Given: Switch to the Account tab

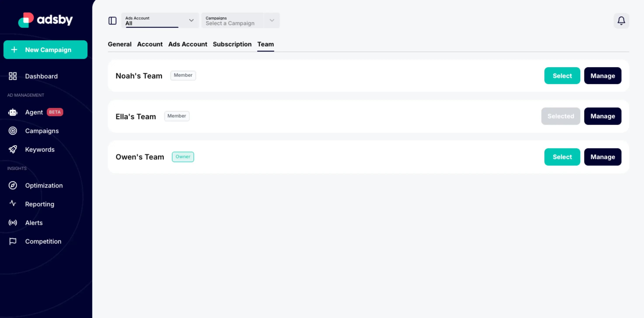Looking at the screenshot, I should 150,44.
